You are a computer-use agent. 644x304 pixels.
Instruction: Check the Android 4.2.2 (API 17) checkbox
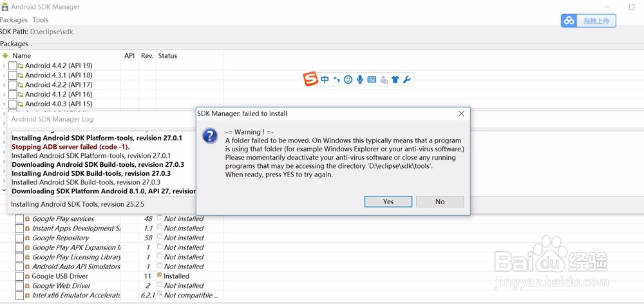click(x=13, y=85)
